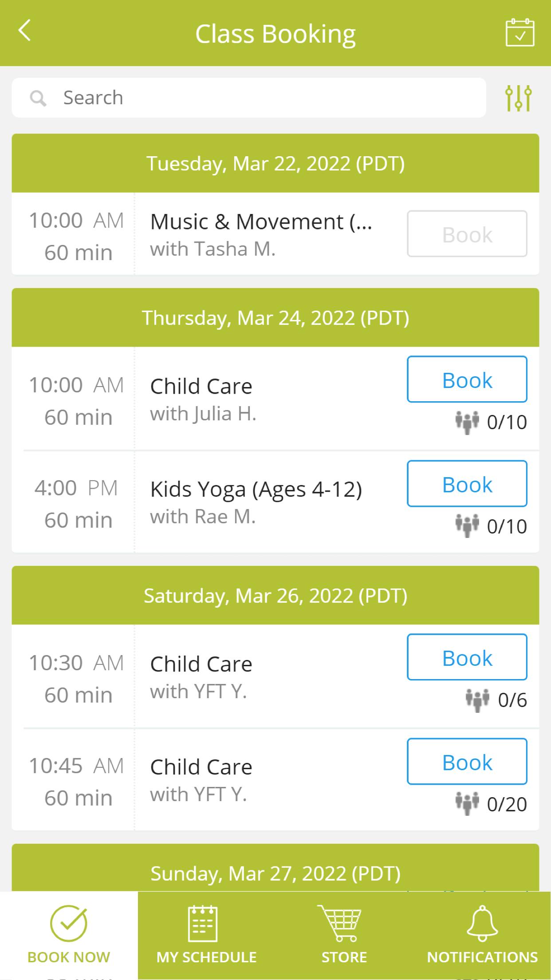Screen dimensions: 551x980
Task: Tap attendee icon showing 0/20 capacity
Action: click(467, 804)
